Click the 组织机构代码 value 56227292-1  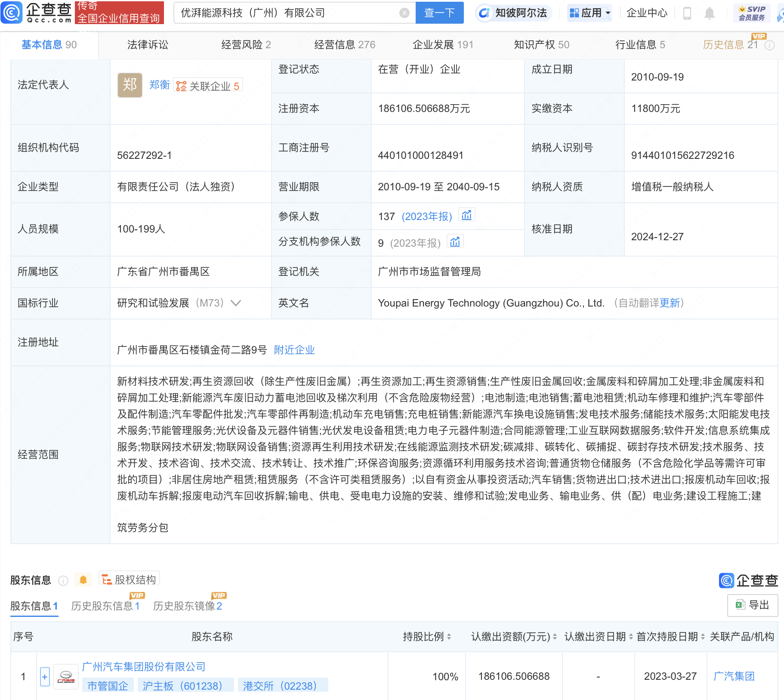(x=144, y=155)
